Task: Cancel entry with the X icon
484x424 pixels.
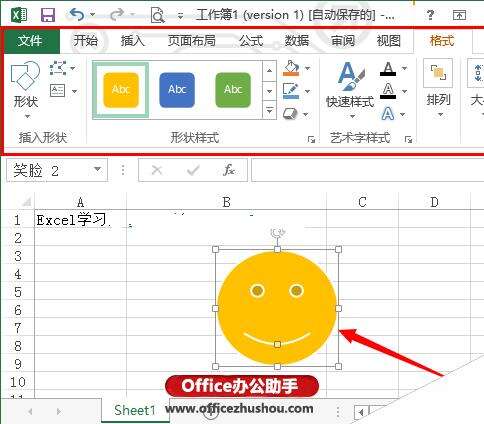Action: [157, 170]
